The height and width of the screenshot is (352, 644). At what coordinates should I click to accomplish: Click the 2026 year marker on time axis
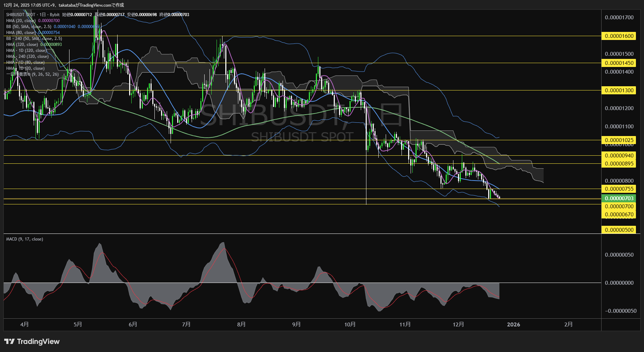513,325
